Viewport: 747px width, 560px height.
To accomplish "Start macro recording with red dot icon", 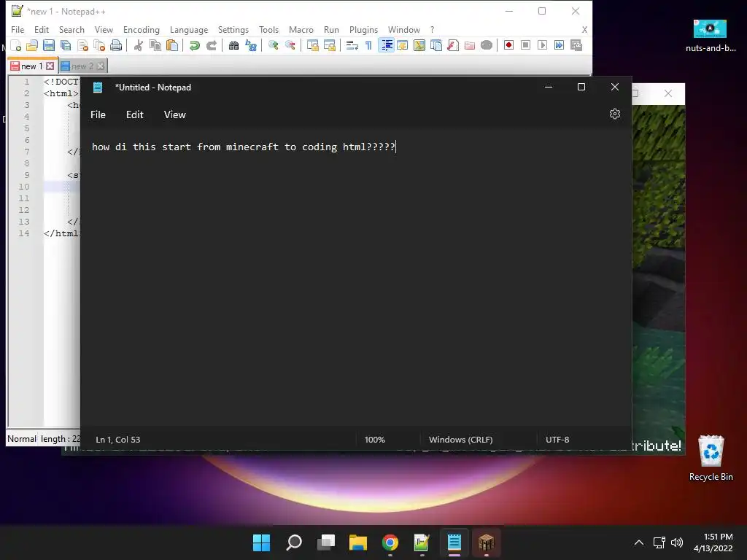I will coord(508,45).
